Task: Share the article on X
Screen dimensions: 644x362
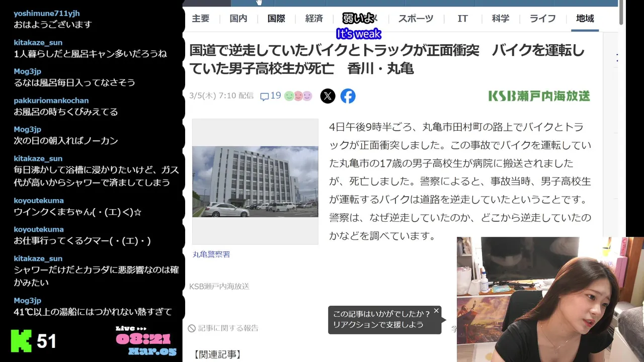Action: [x=328, y=96]
